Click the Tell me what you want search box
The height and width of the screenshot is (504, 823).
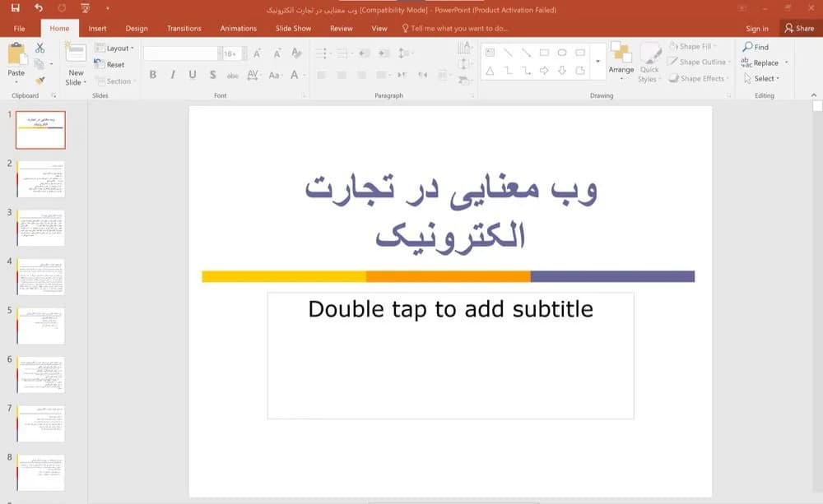click(x=455, y=28)
